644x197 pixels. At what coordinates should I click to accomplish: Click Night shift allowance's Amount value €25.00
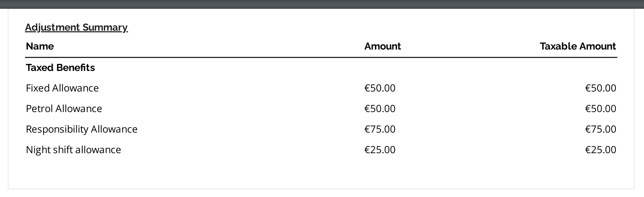coord(380,150)
